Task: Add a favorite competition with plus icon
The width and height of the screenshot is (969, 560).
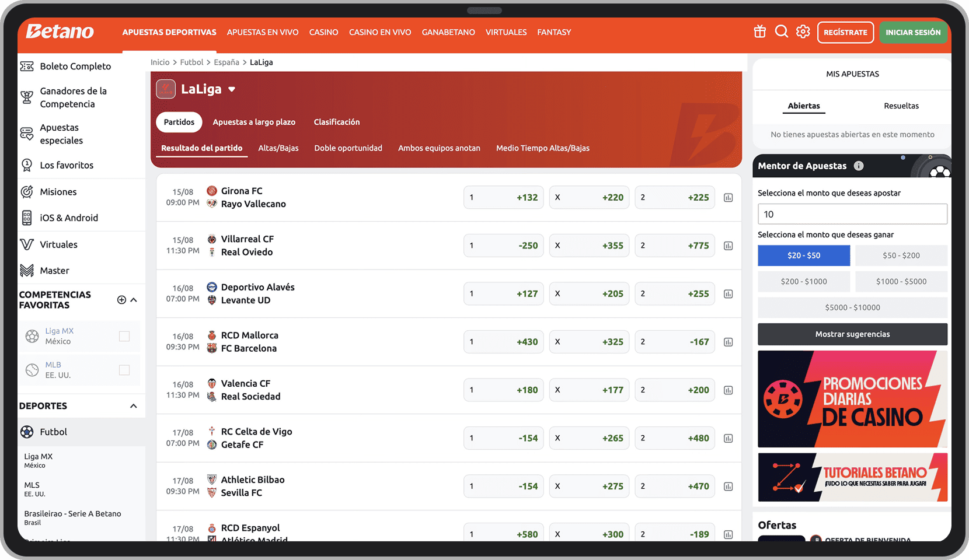Action: point(121,300)
